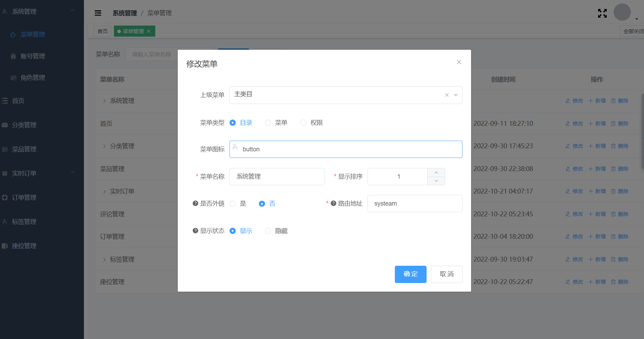This screenshot has height=339, width=644.
Task: Show help tooltip for 是否外链
Action: (195, 204)
